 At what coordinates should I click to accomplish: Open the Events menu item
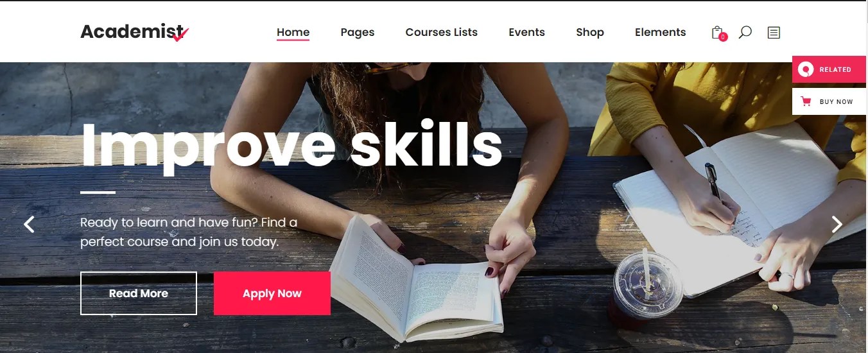click(526, 32)
